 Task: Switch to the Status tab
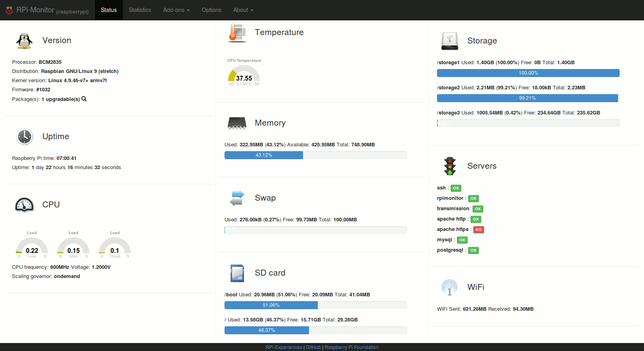pos(109,10)
